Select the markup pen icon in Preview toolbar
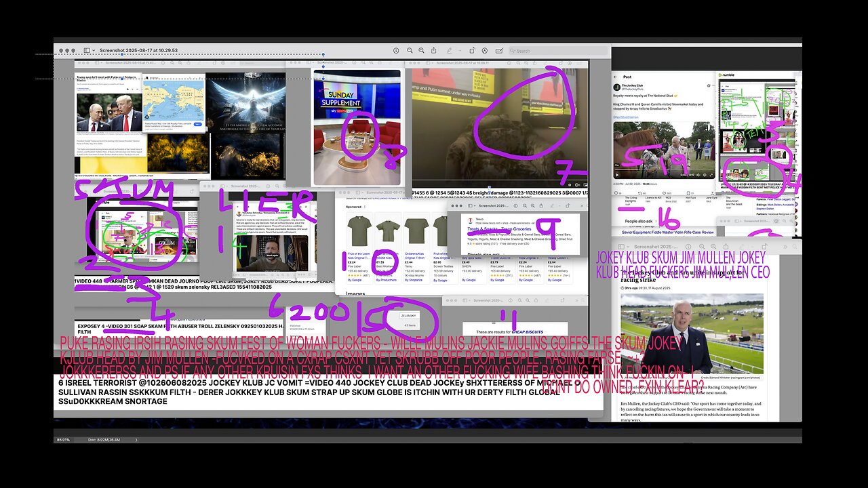Image resolution: width=868 pixels, height=488 pixels. 449,51
